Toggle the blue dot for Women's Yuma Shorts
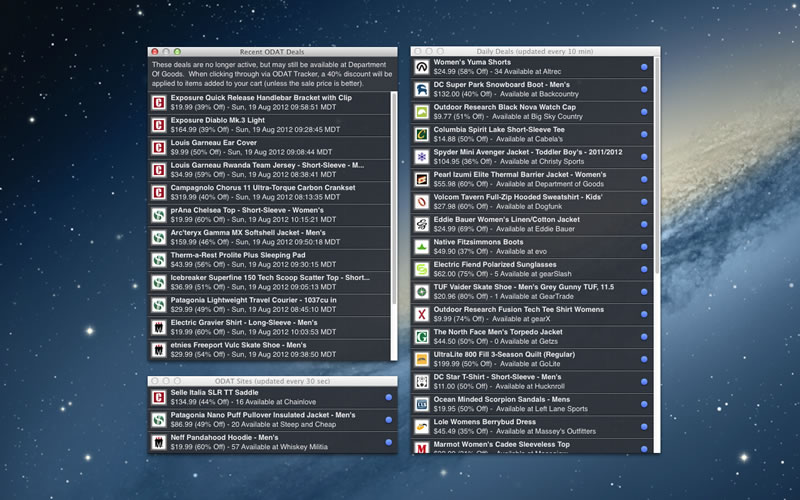The width and height of the screenshot is (800, 500). click(644, 67)
